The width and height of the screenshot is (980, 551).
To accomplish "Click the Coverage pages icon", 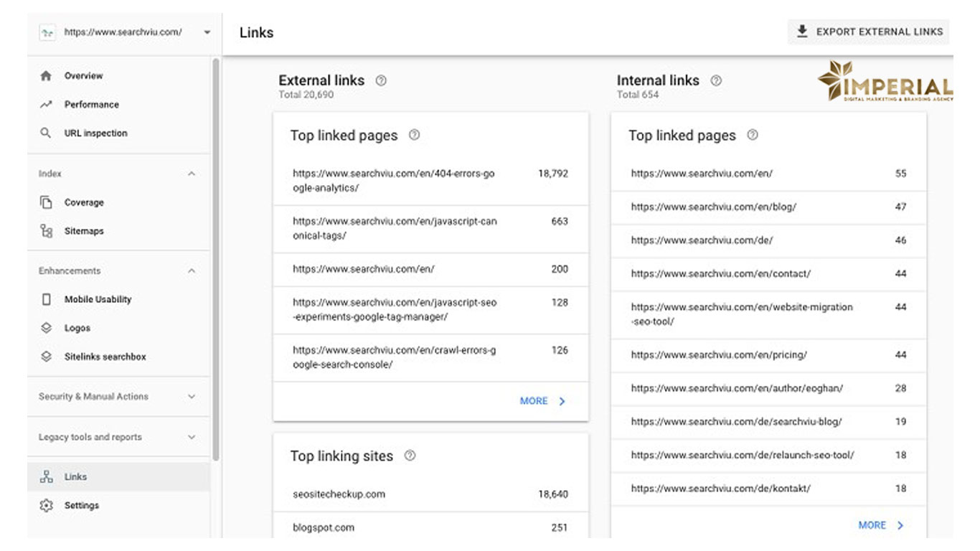I will 47,202.
